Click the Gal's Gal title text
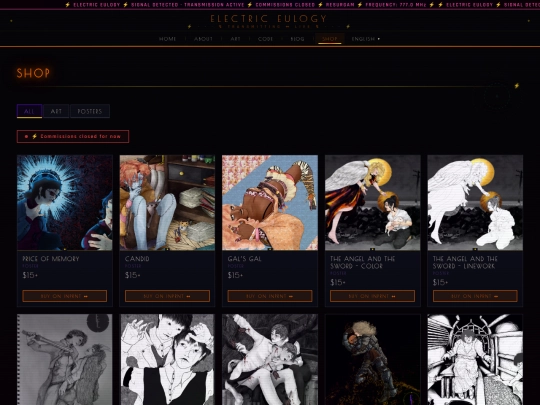The height and width of the screenshot is (405, 540). click(x=245, y=259)
